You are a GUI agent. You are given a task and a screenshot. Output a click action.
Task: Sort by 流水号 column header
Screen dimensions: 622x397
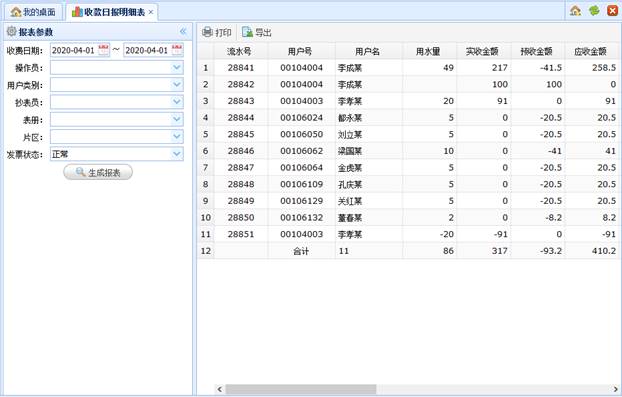click(241, 51)
